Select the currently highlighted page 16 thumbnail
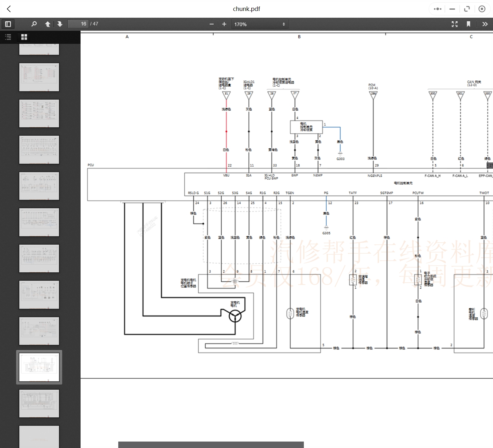The height and width of the screenshot is (448, 493). click(x=39, y=367)
